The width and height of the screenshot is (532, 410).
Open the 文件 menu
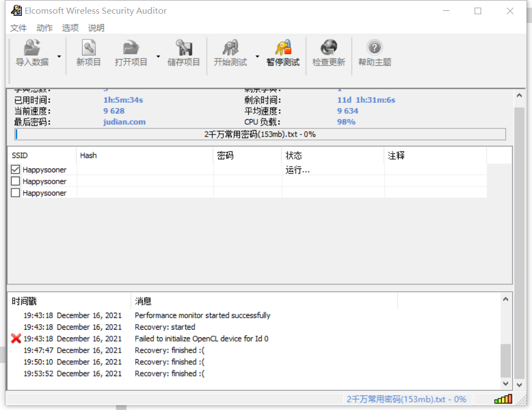(x=19, y=28)
